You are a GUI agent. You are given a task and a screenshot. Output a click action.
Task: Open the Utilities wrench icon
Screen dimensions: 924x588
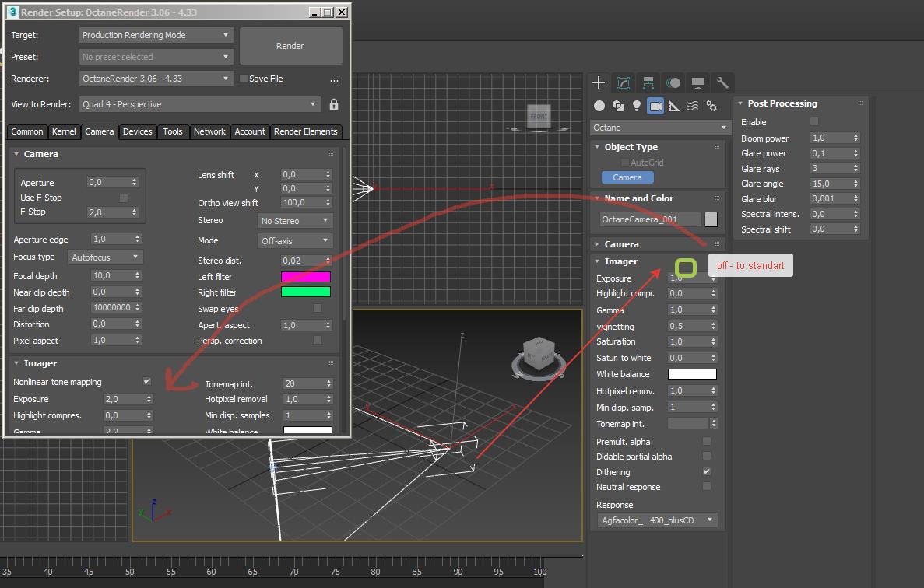click(x=722, y=83)
